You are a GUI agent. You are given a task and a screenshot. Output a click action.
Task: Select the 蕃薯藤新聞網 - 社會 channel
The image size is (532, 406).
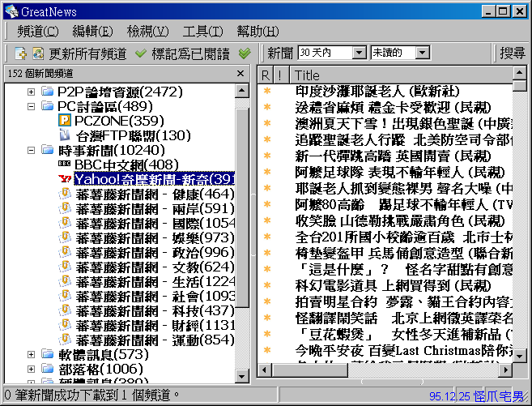pos(155,296)
